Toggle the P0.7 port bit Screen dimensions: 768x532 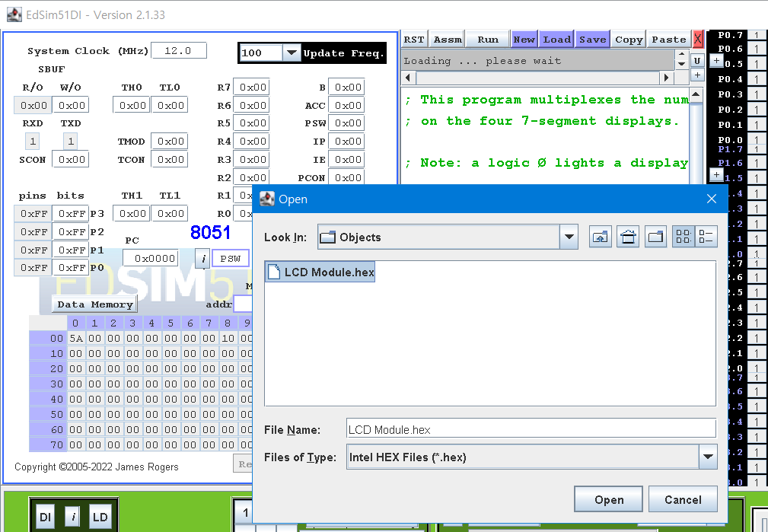coord(757,35)
